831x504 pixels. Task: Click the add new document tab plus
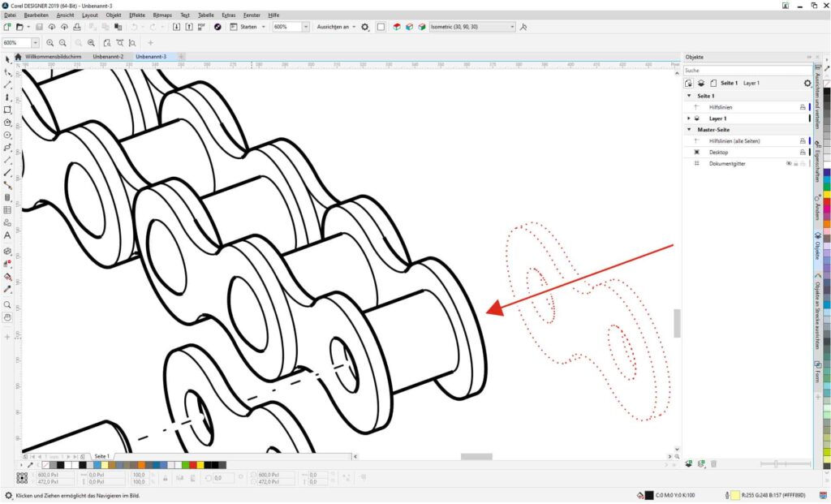(x=181, y=57)
